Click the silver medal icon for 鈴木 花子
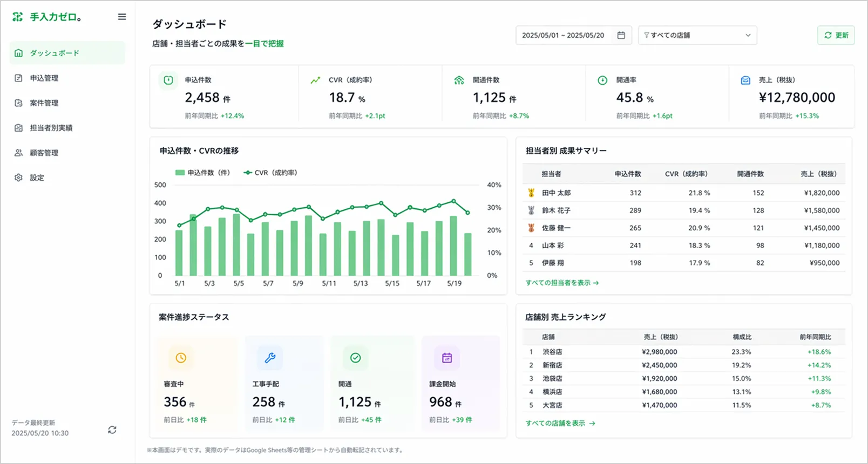 click(531, 210)
